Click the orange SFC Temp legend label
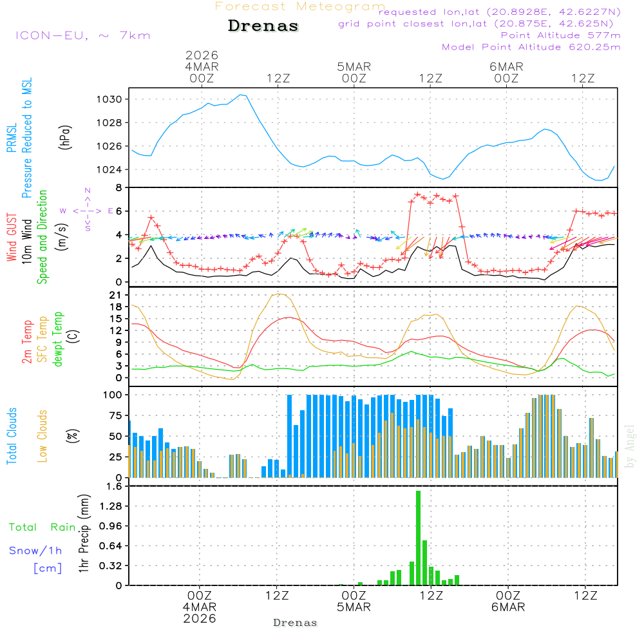 pyautogui.click(x=43, y=339)
